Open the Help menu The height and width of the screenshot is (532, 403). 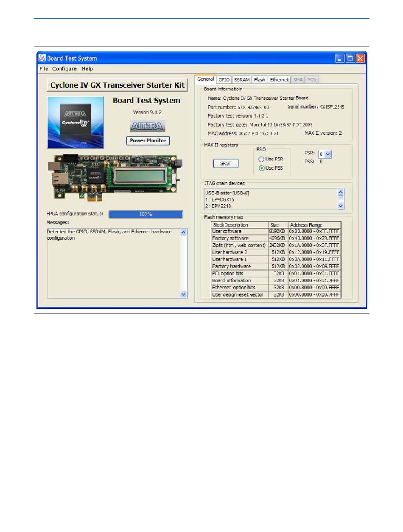87,69
